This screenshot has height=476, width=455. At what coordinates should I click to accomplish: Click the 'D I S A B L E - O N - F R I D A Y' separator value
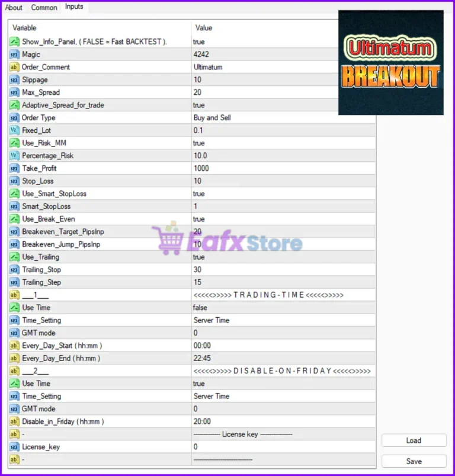282,371
